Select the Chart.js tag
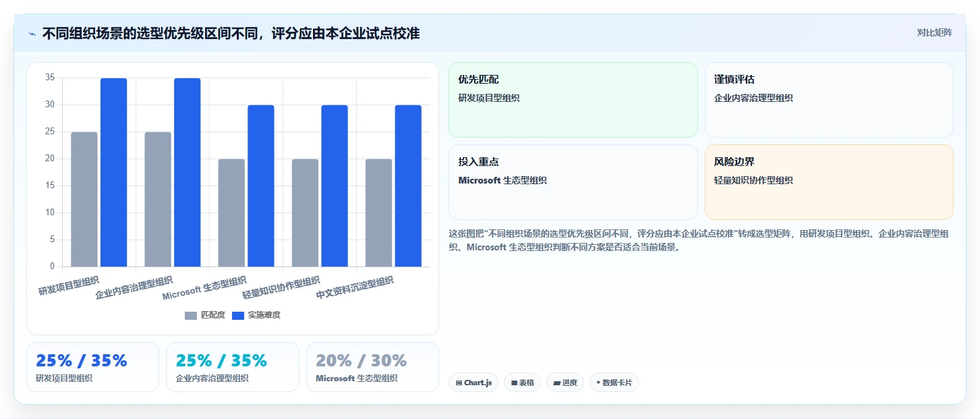The height and width of the screenshot is (419, 980). (x=473, y=383)
